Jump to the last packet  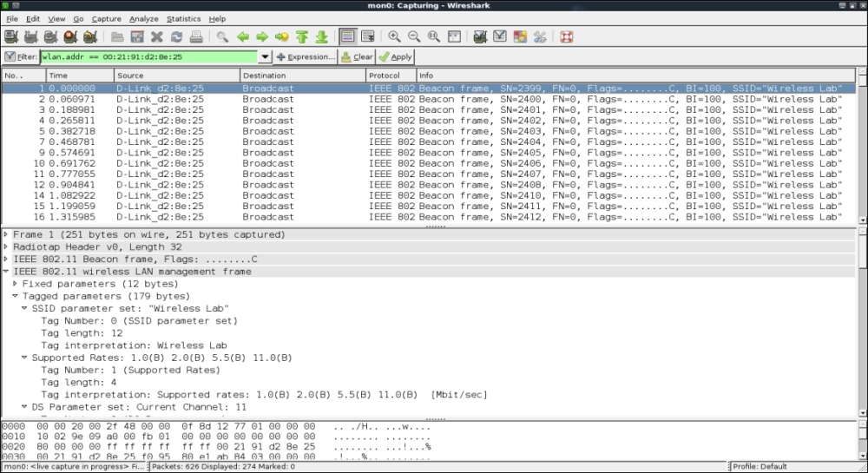click(x=322, y=37)
